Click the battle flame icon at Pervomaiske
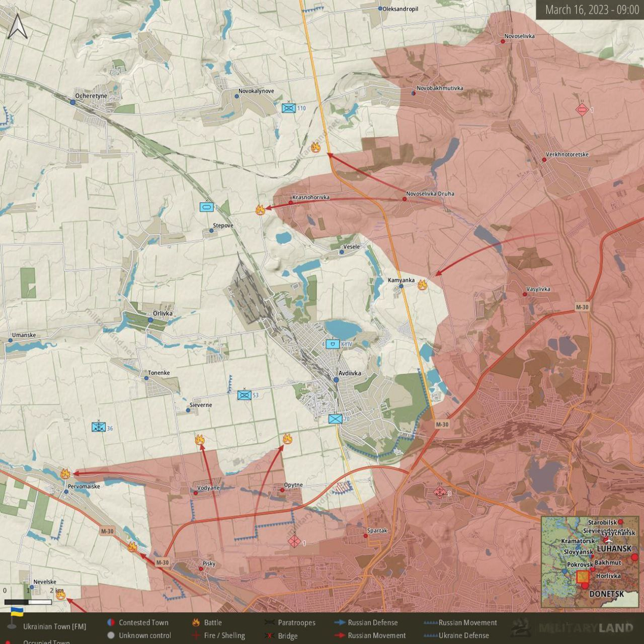The height and width of the screenshot is (644, 644). point(65,474)
